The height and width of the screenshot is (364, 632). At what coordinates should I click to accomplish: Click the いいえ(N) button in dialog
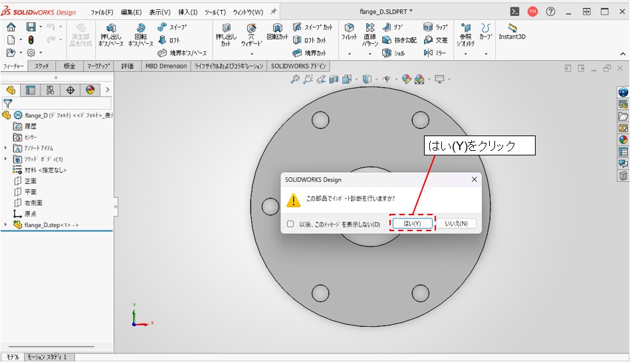click(456, 224)
